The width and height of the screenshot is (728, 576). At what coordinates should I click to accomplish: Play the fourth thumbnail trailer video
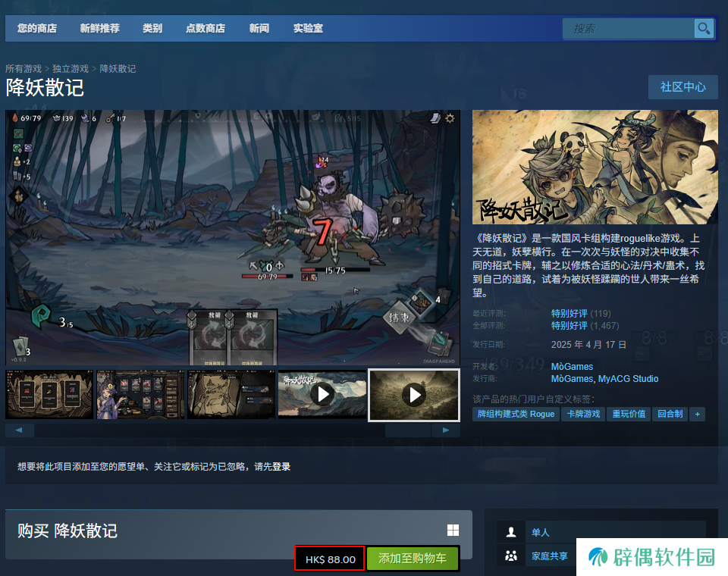click(322, 395)
